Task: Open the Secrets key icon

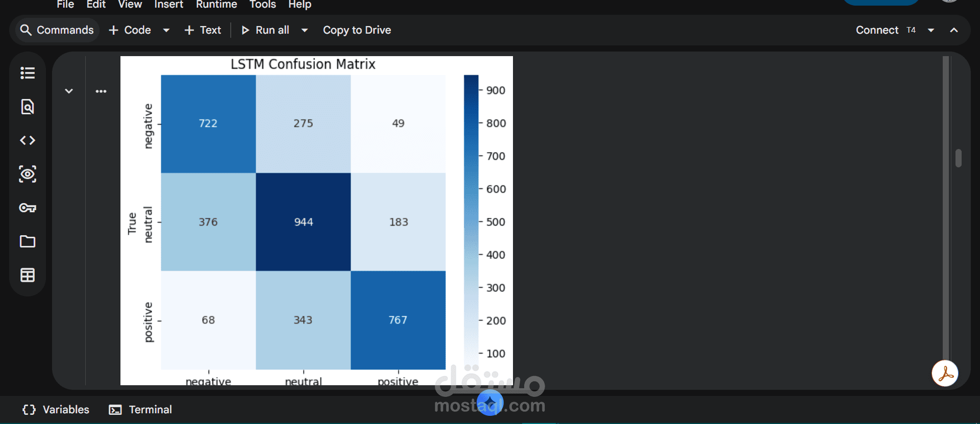Action: tap(28, 208)
